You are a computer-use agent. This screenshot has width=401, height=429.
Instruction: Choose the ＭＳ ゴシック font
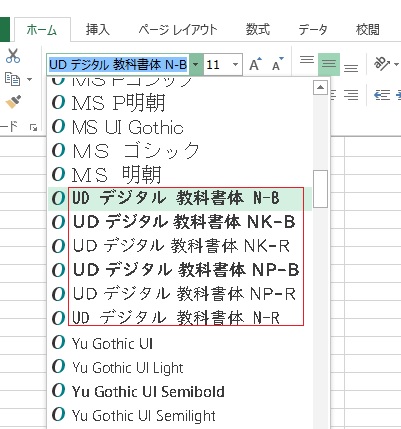(x=180, y=151)
